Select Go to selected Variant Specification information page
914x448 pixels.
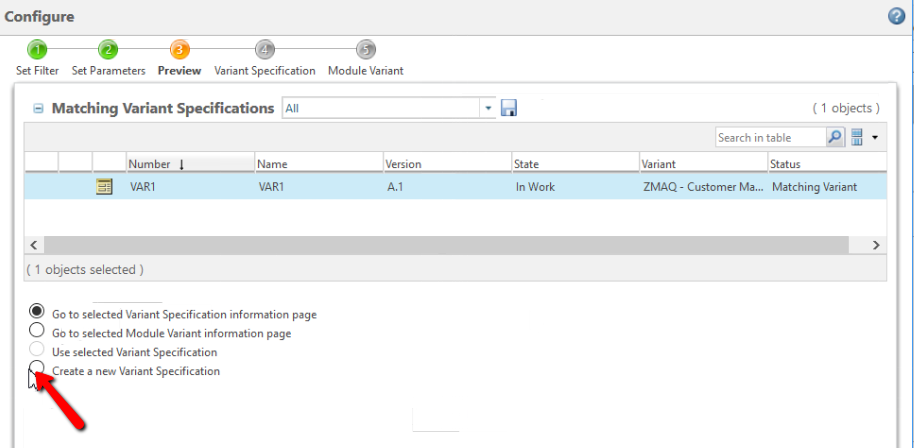37,311
